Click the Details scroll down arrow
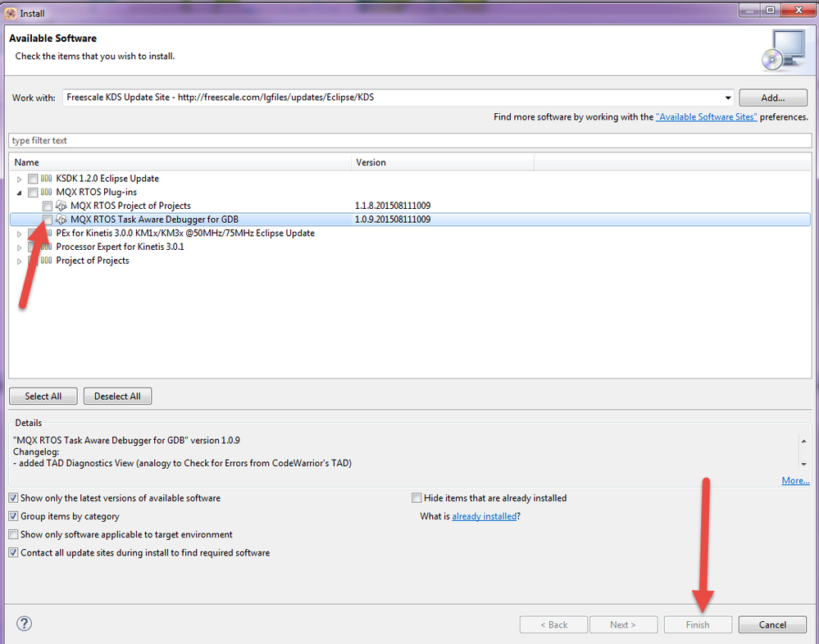The width and height of the screenshot is (819, 644). (x=804, y=464)
